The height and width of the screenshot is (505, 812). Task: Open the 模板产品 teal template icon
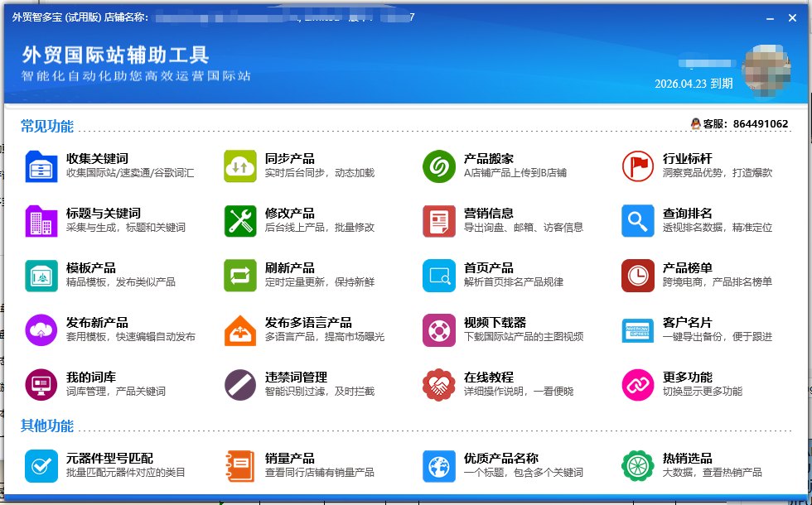click(41, 276)
